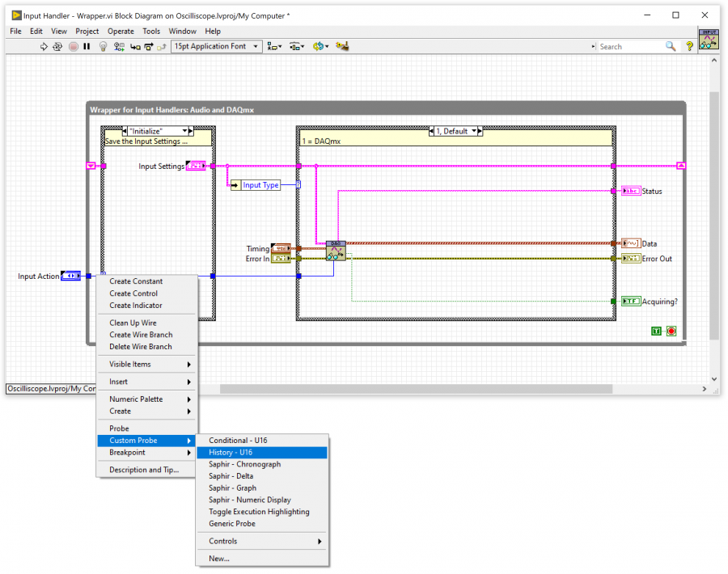The image size is (728, 574).
Task: Abort execution with the red stop button
Action: point(73,46)
